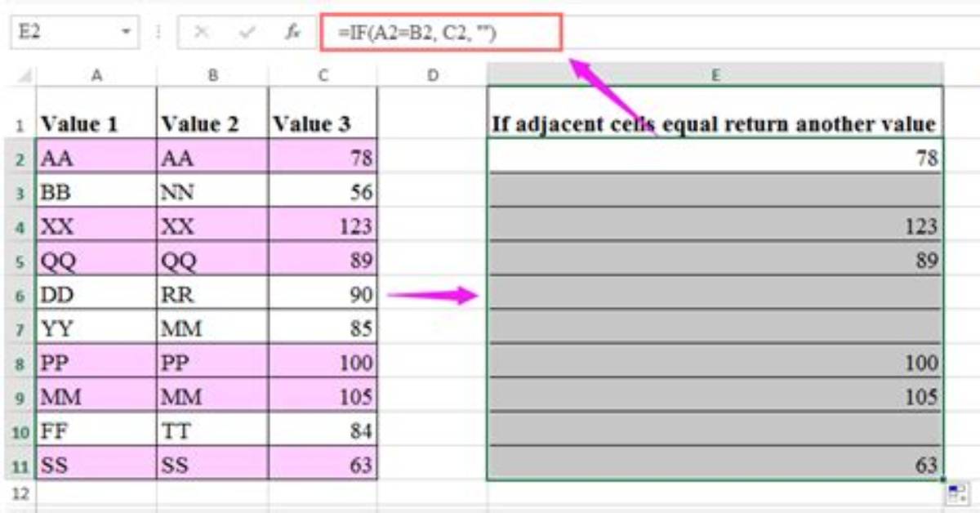This screenshot has height=513, width=980.
Task: Click cell B10 containing TT
Action: pyautogui.click(x=212, y=430)
